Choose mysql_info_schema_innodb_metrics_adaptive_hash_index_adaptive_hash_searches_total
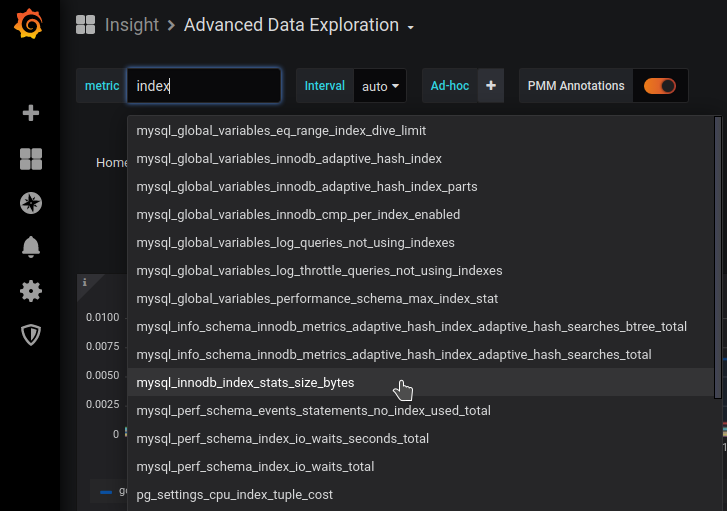Image resolution: width=727 pixels, height=511 pixels. point(421,354)
